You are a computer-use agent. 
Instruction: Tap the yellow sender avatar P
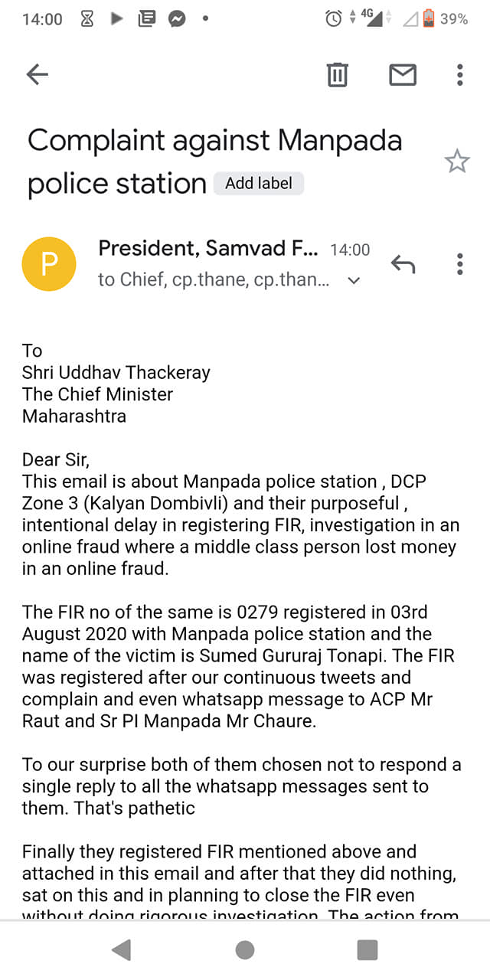[x=49, y=264]
